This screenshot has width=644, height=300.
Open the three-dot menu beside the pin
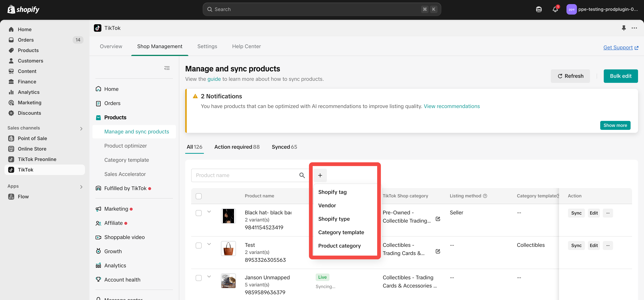coord(634,28)
